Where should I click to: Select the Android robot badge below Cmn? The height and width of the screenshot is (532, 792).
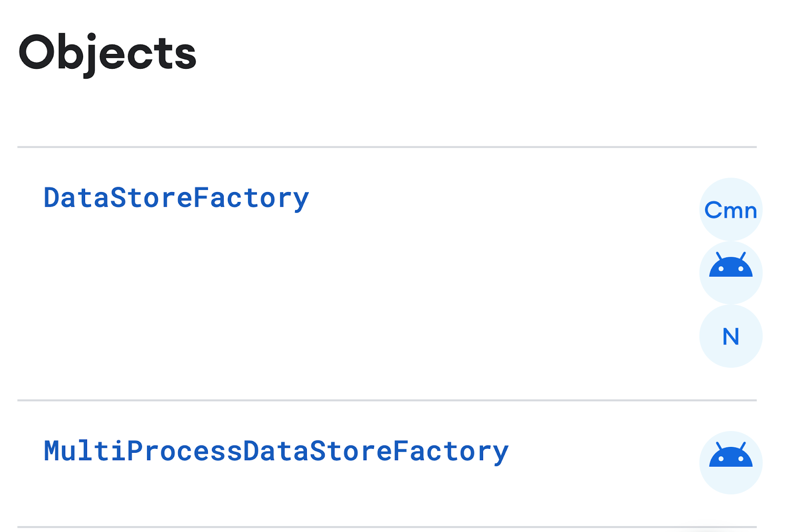pyautogui.click(x=731, y=273)
